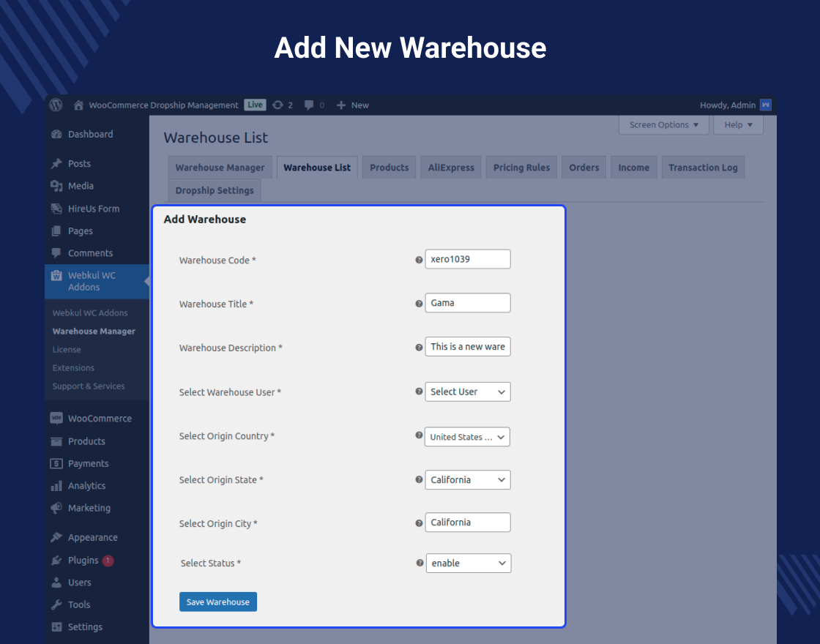The image size is (820, 644).
Task: Open the License submenu link
Action: point(67,350)
